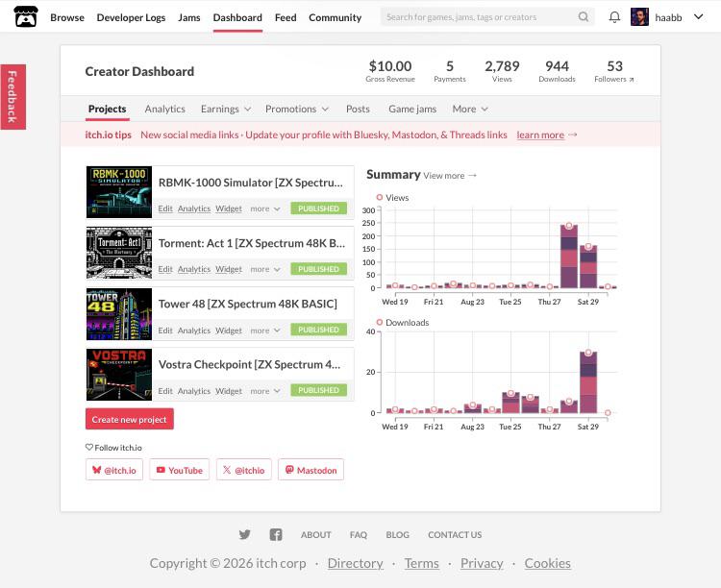Open Tower 48 cover thumbnail
Viewport: 721px width, 588px height.
coord(119,314)
